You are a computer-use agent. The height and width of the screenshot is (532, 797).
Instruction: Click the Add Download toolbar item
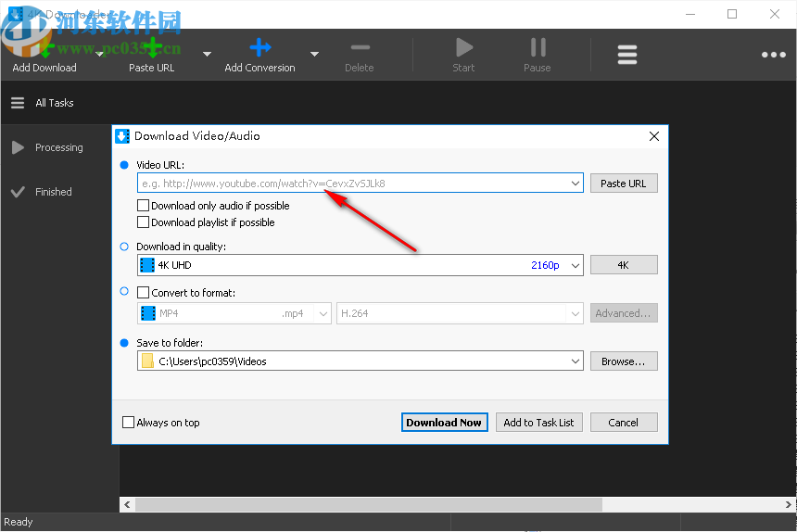click(44, 56)
